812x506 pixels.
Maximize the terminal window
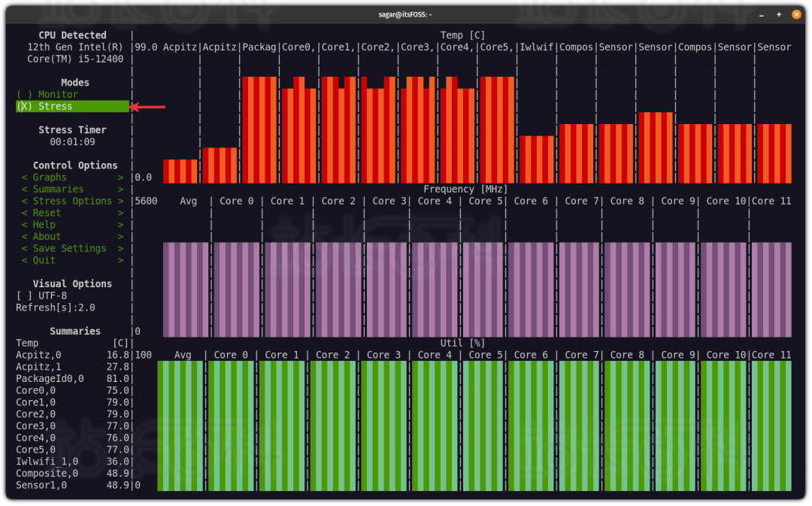[x=779, y=14]
